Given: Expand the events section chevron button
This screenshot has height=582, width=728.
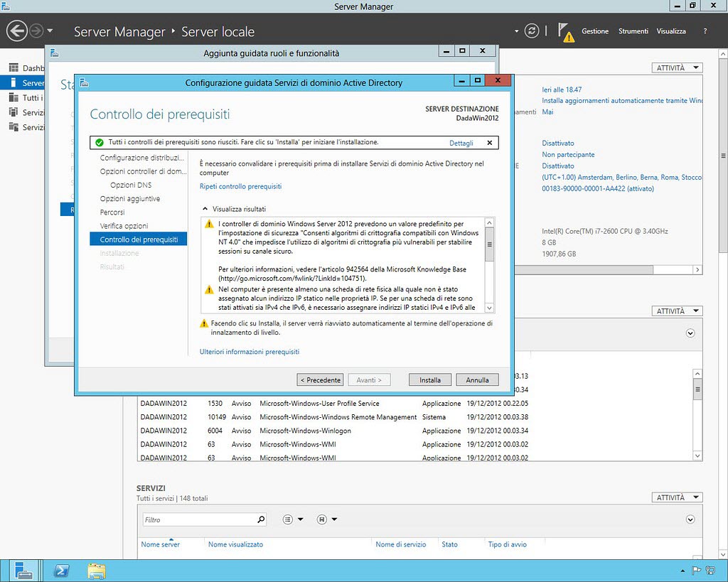Looking at the screenshot, I should pyautogui.click(x=690, y=333).
